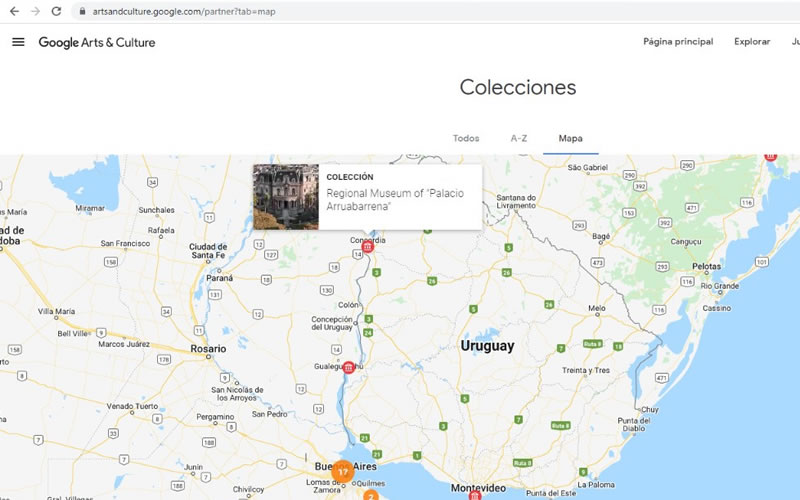The image size is (800, 500).
Task: Click the Punta del Diablo label
Action: pyautogui.click(x=634, y=424)
